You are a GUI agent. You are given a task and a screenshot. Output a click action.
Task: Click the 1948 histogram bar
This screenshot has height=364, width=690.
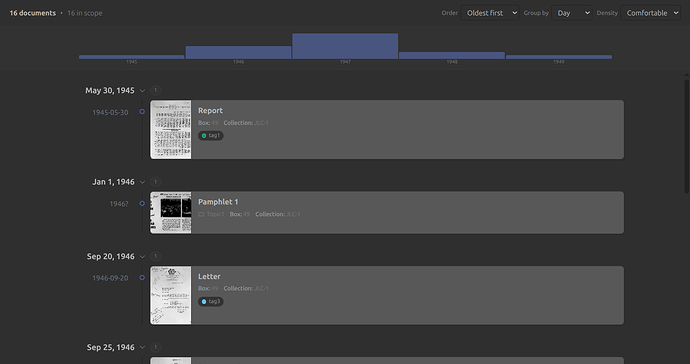pyautogui.click(x=452, y=55)
